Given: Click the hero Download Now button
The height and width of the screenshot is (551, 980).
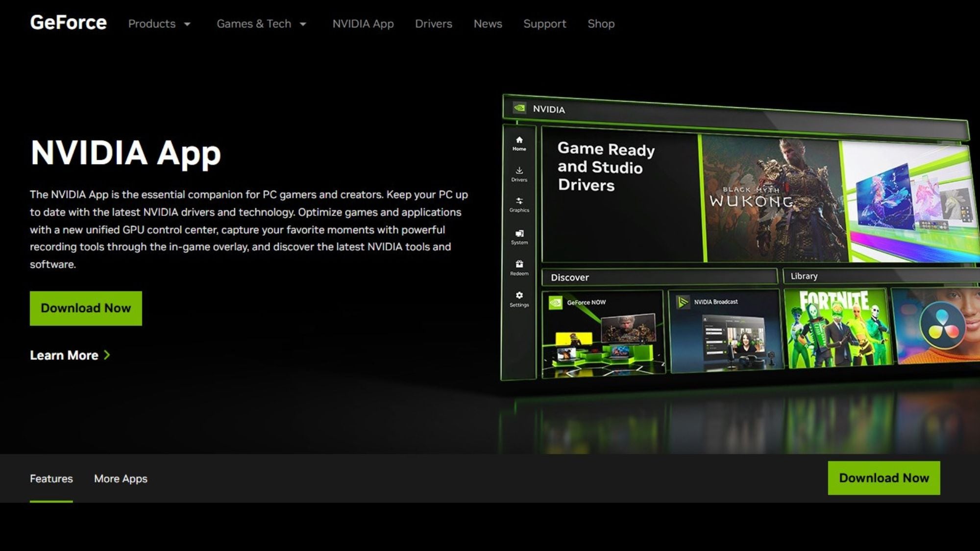Looking at the screenshot, I should tap(86, 308).
